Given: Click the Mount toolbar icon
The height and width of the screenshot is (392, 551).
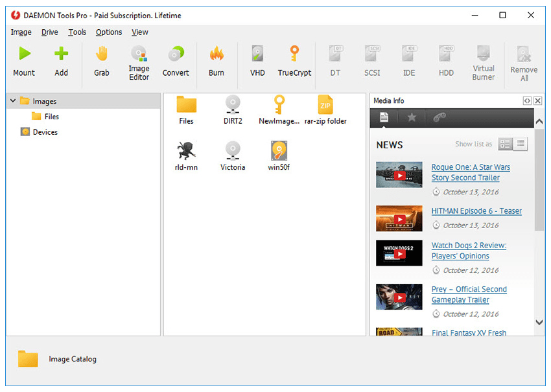Looking at the screenshot, I should [24, 54].
